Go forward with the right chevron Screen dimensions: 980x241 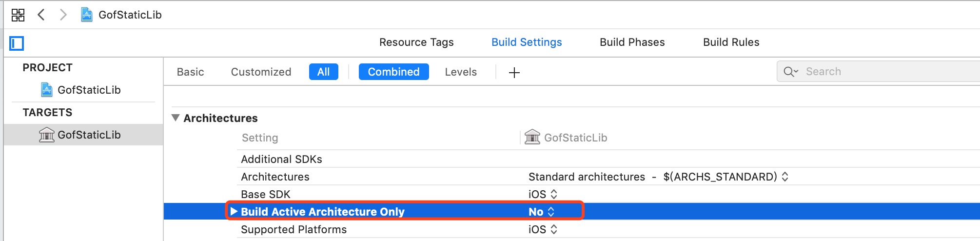click(x=63, y=15)
